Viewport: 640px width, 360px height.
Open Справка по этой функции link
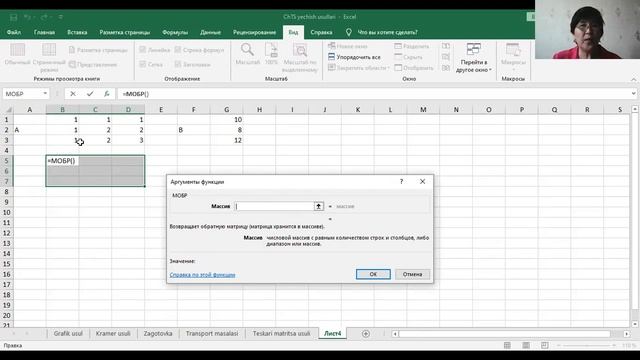(x=202, y=275)
